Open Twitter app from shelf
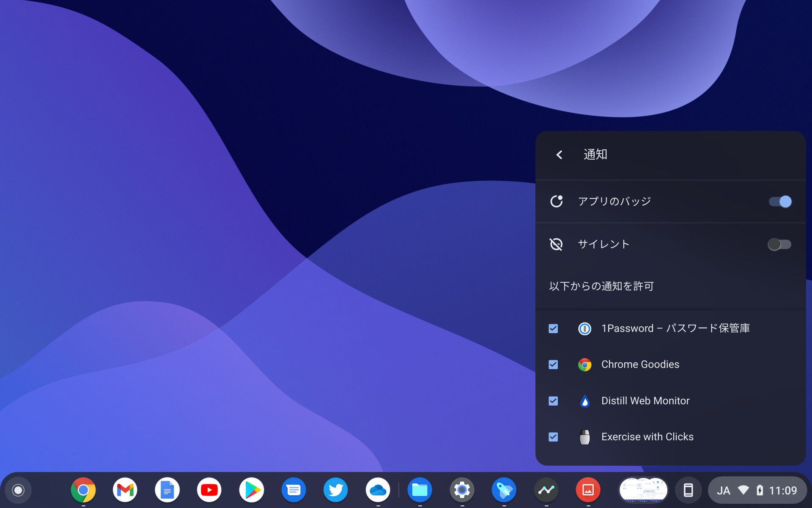Image resolution: width=812 pixels, height=508 pixels. (x=336, y=490)
